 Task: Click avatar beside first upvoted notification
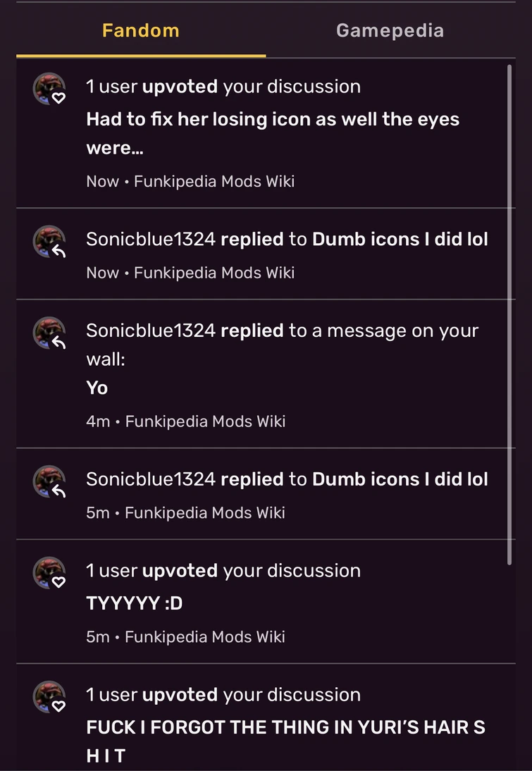click(49, 90)
